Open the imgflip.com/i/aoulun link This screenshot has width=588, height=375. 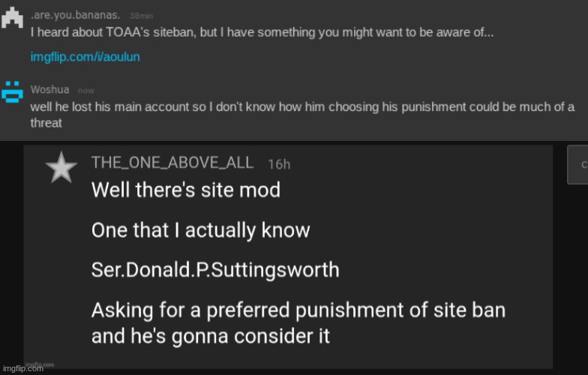click(x=85, y=57)
